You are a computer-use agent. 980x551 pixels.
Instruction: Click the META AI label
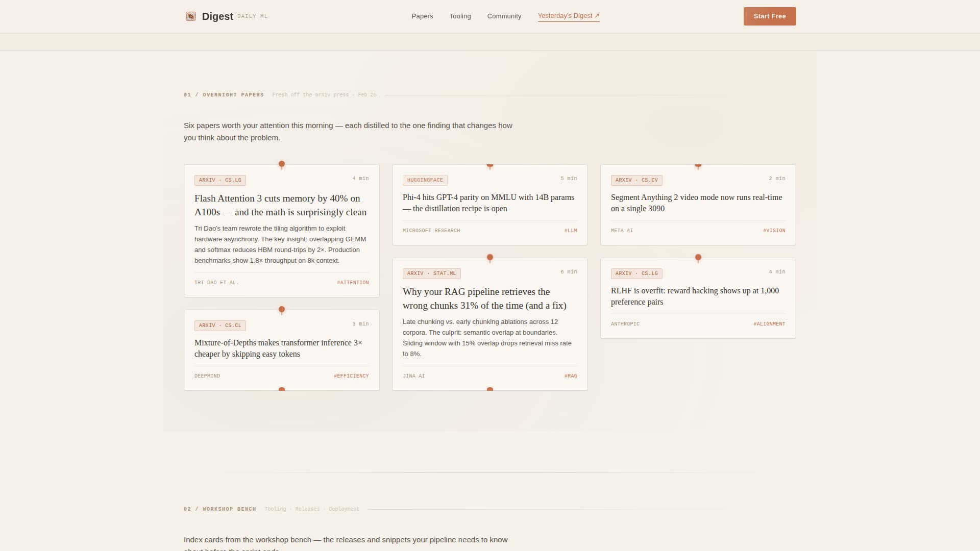622,231
